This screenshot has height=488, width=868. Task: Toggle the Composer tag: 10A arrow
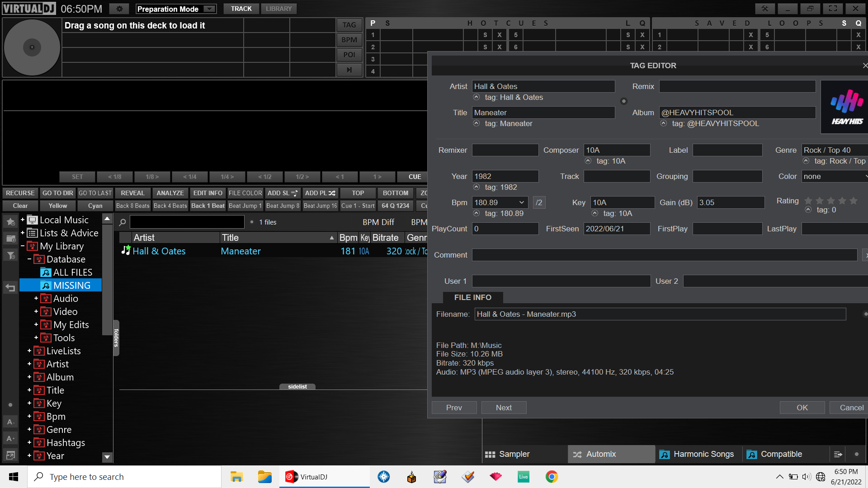[x=588, y=161]
